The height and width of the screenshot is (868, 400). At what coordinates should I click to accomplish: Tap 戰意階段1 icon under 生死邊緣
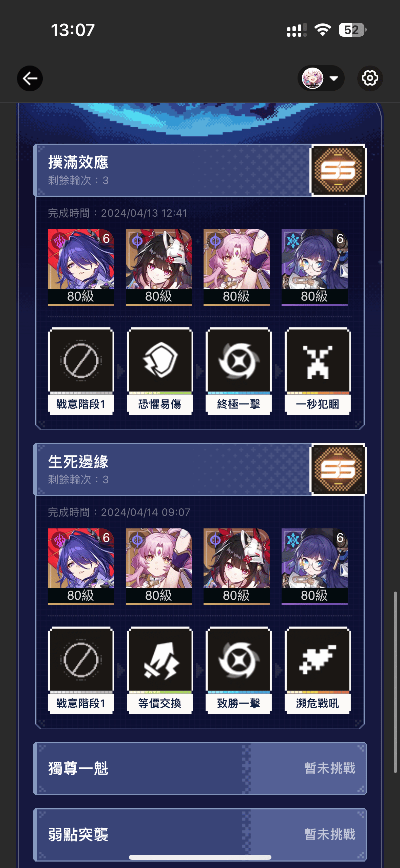pyautogui.click(x=81, y=670)
